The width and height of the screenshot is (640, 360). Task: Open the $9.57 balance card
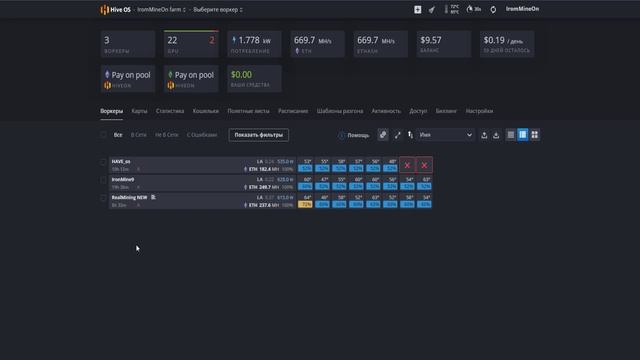coord(444,44)
